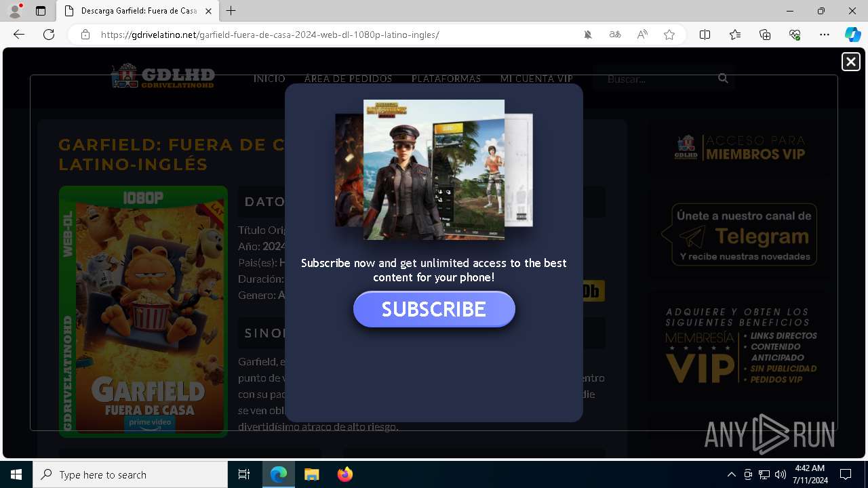This screenshot has height=488, width=868.
Task: Open the browser profile icon
Action: (15, 11)
